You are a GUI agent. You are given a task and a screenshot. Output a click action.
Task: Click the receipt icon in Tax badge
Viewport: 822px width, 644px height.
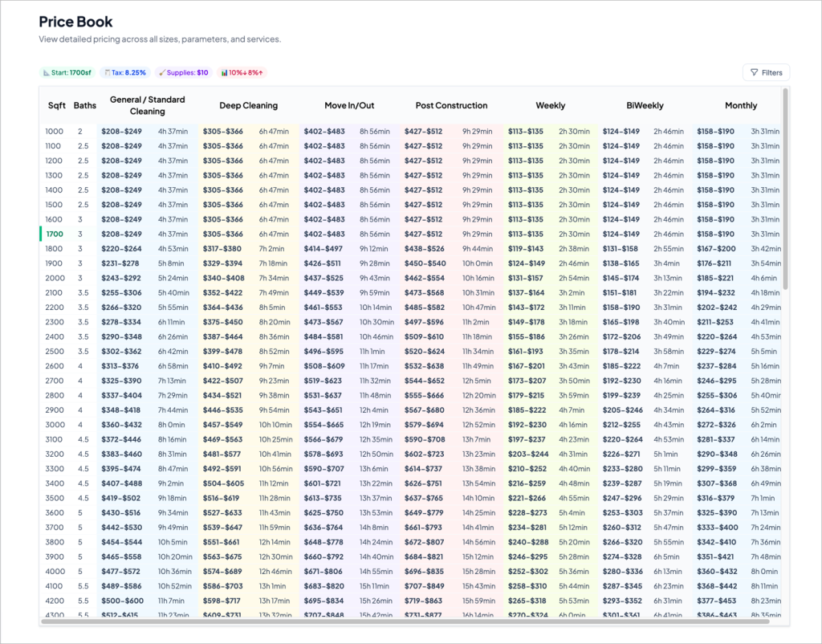click(107, 73)
